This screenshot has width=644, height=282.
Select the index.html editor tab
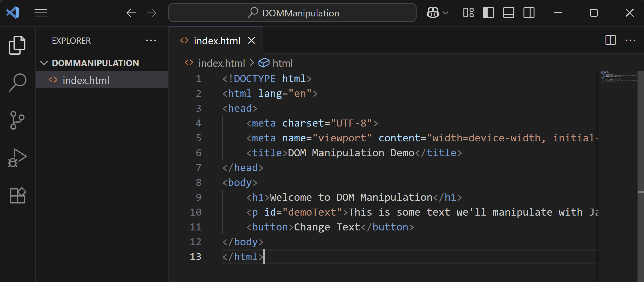coord(217,40)
